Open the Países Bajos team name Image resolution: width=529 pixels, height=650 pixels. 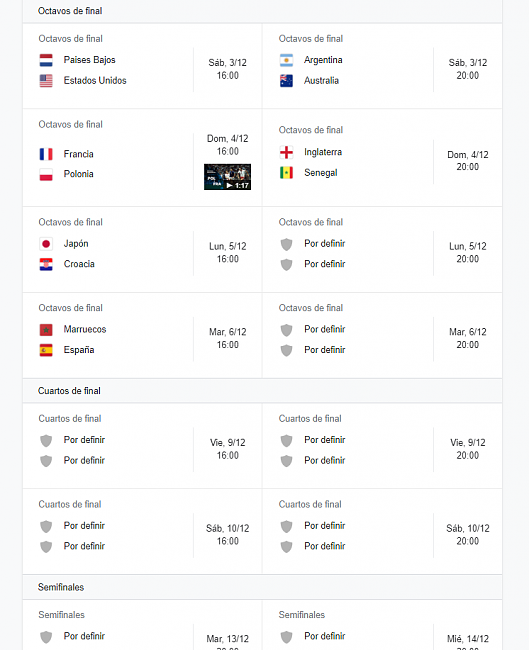click(x=90, y=60)
